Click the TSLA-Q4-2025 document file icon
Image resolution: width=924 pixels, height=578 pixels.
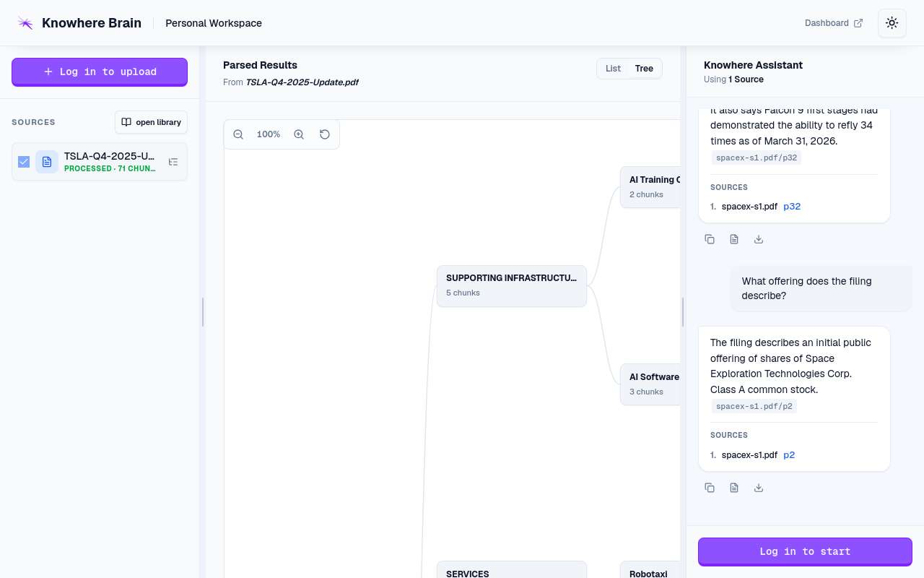[x=47, y=162]
